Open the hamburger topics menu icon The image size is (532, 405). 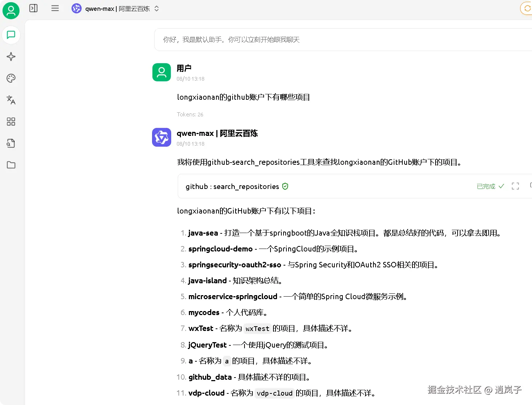click(55, 8)
